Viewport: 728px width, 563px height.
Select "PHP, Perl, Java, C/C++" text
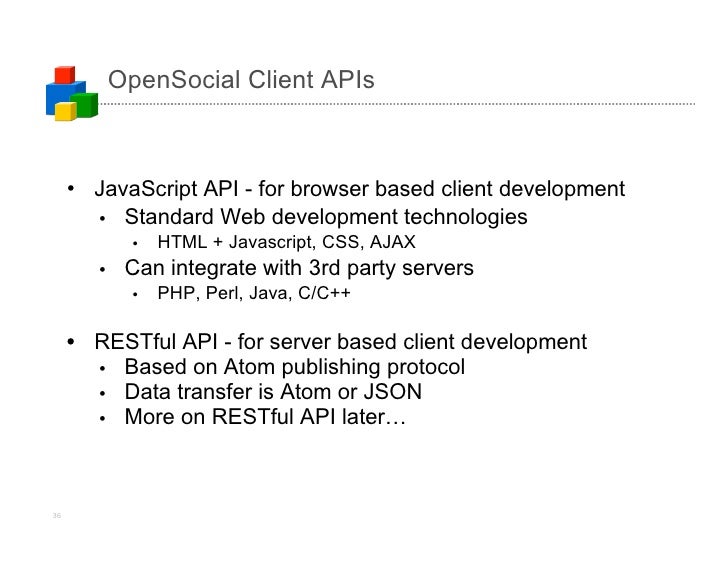(x=254, y=293)
